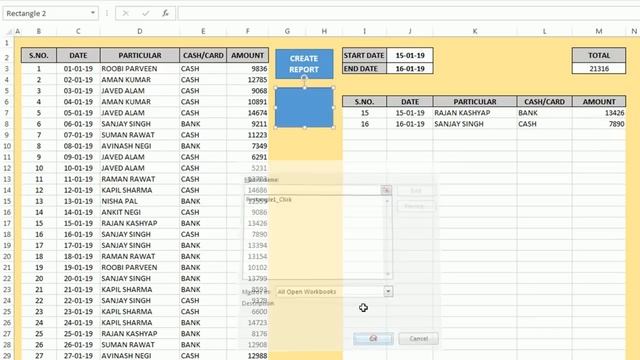Screen dimensions: 640x360
Task: Click the amount cell 12785
Action: click(247, 80)
